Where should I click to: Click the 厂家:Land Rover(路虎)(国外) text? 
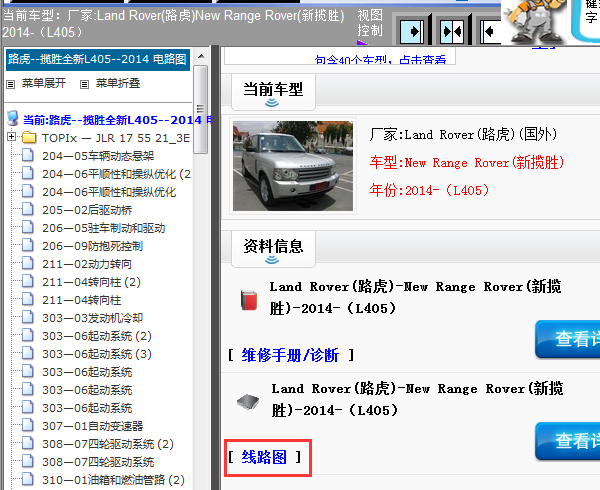pos(463,135)
